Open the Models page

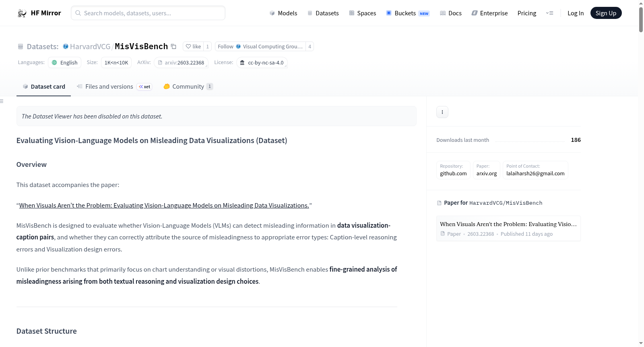click(283, 13)
